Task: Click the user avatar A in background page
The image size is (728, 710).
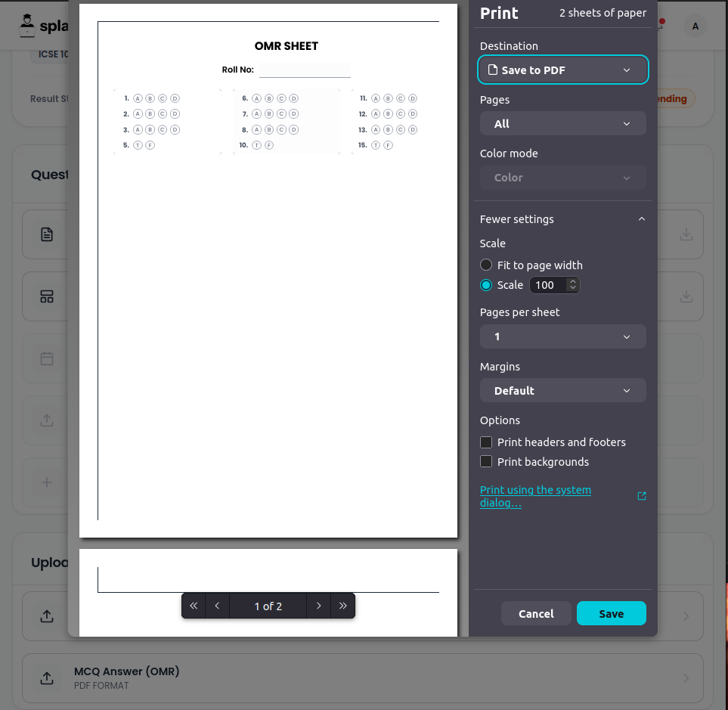Action: tap(695, 26)
